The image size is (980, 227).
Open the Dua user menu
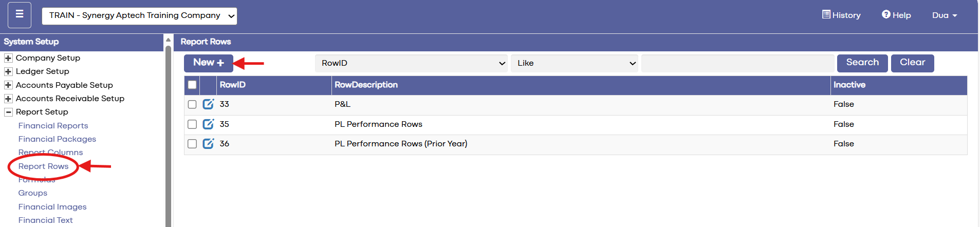(944, 15)
